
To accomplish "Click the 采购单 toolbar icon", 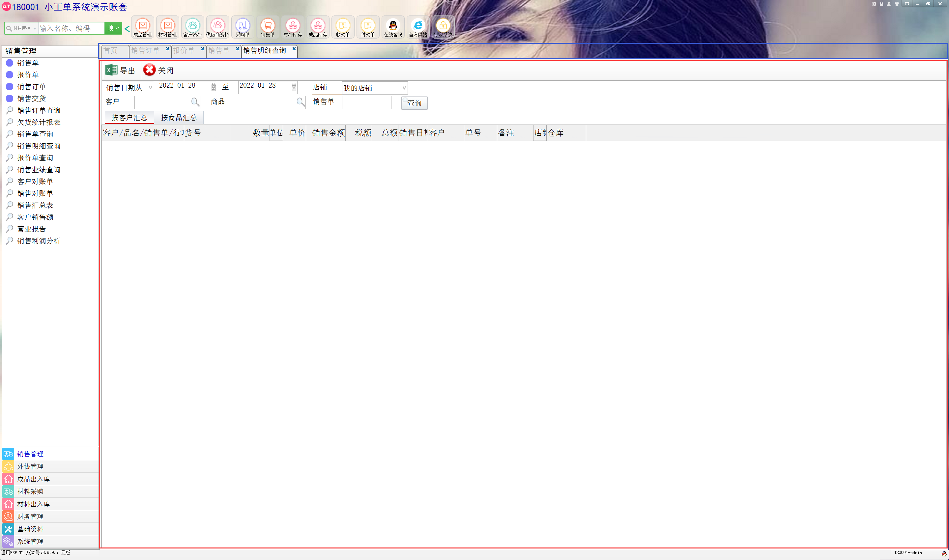I will click(242, 26).
